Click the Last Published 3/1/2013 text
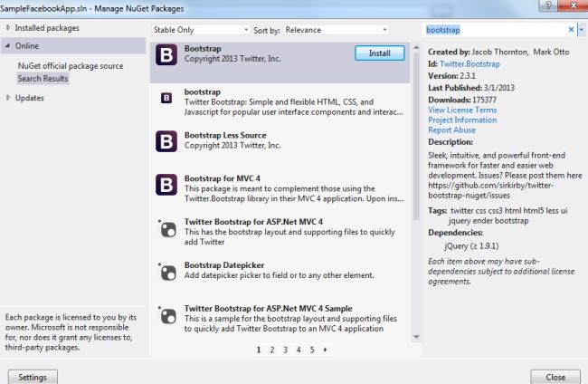The image size is (588, 384). pos(471,88)
